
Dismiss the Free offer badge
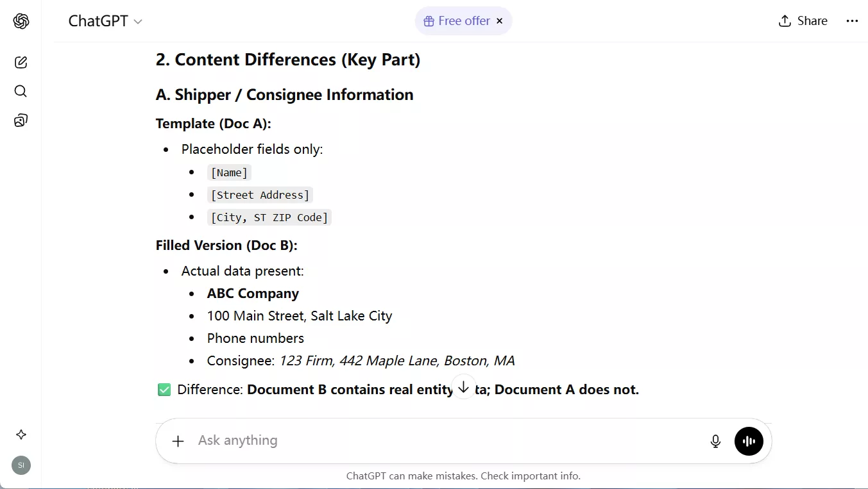499,21
